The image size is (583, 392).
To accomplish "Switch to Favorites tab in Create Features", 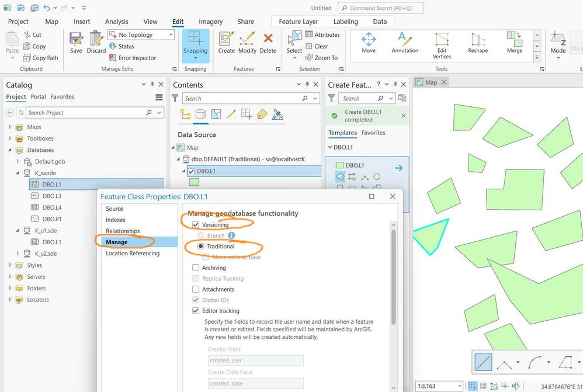I will (373, 133).
